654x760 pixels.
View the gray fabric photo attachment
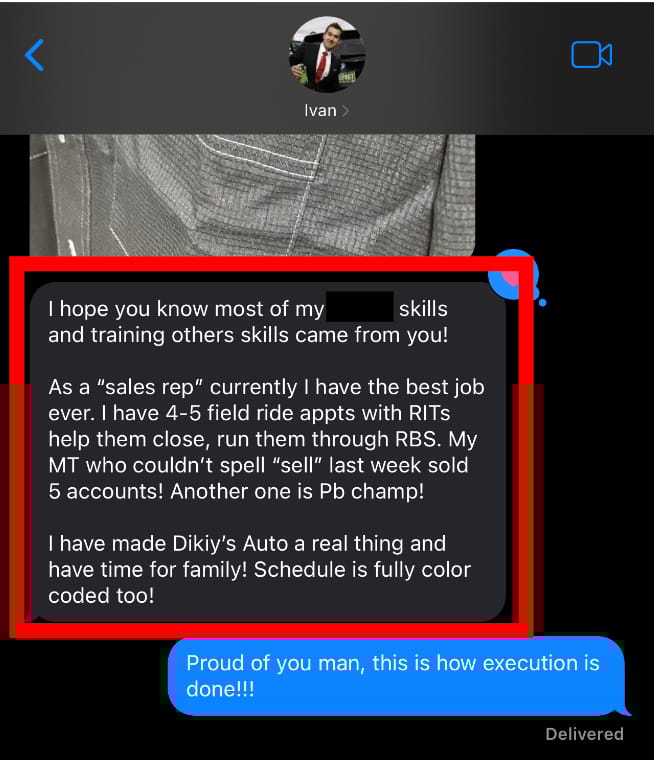[x=252, y=195]
